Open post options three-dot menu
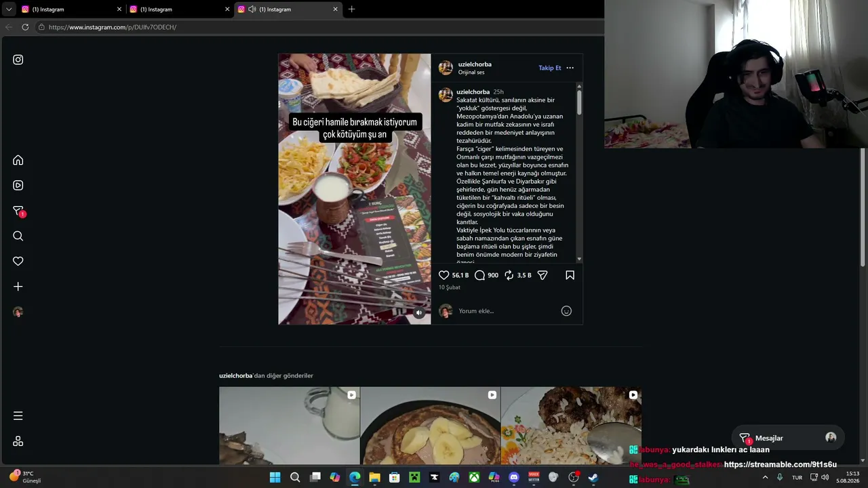Viewport: 868px width, 488px height. [x=570, y=68]
